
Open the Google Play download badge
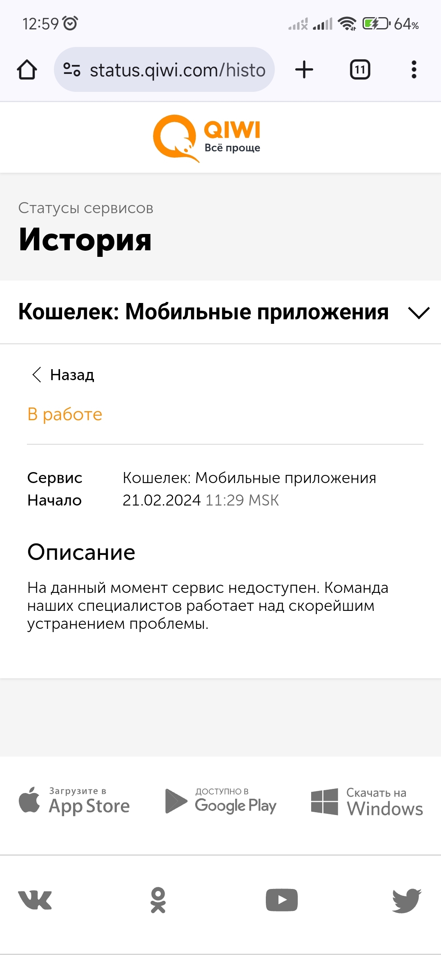pyautogui.click(x=221, y=801)
